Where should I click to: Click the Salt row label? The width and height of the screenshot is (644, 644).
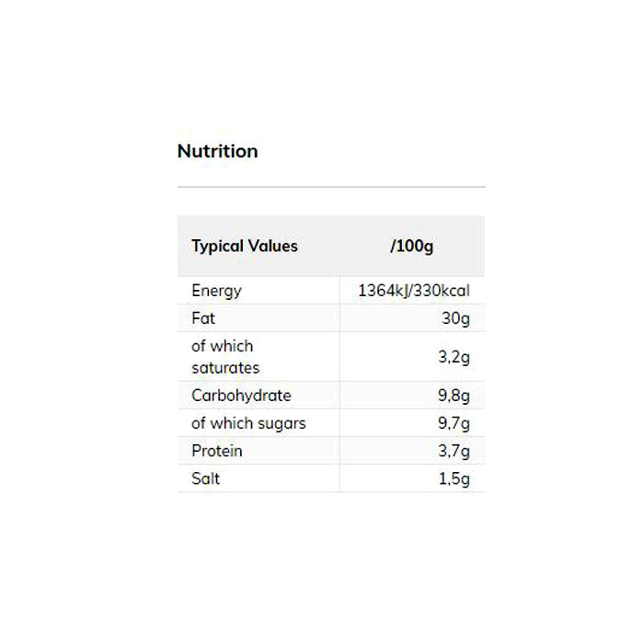(206, 478)
